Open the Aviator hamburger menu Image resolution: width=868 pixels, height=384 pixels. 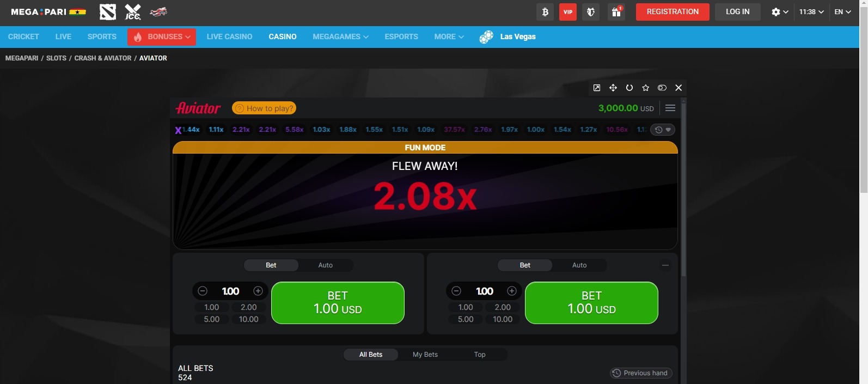[670, 108]
